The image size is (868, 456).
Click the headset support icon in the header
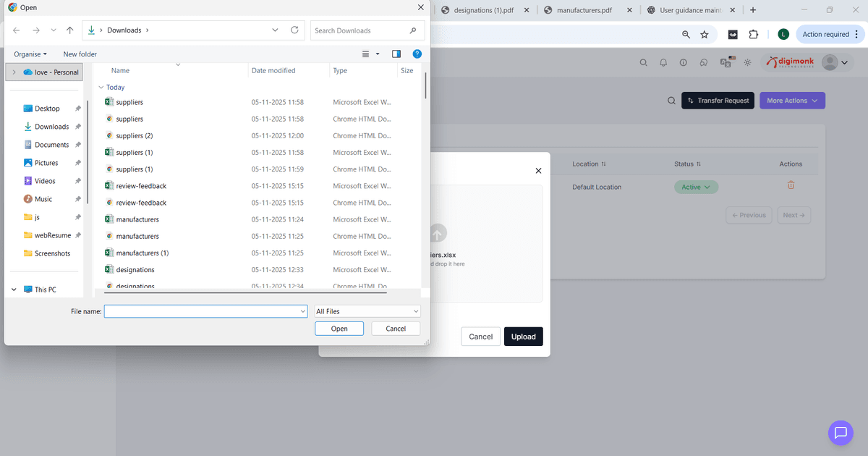702,62
